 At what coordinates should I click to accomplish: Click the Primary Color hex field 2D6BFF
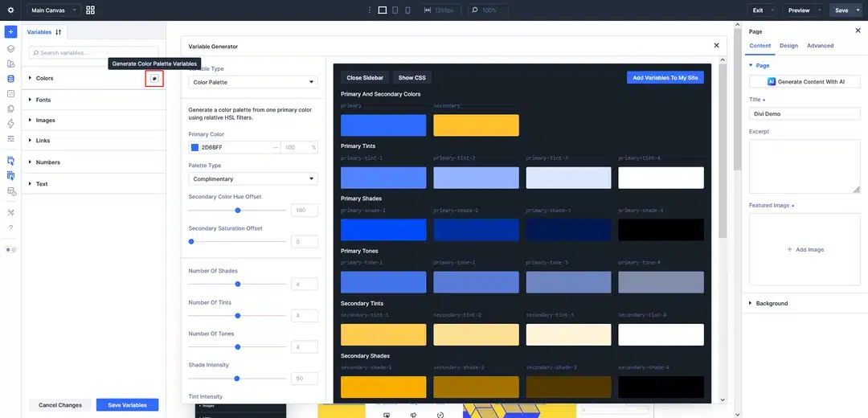coord(235,147)
